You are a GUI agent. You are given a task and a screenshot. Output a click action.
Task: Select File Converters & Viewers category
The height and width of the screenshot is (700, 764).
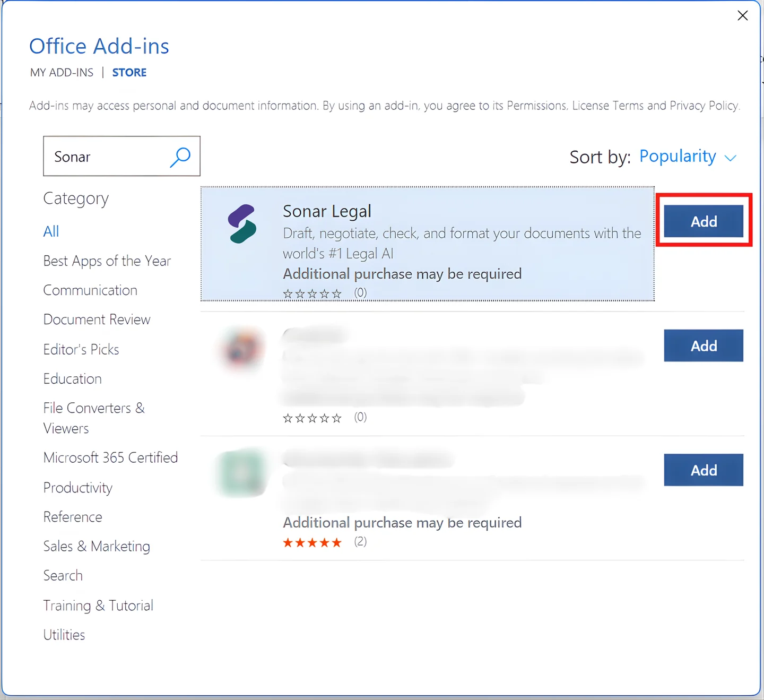tap(94, 418)
